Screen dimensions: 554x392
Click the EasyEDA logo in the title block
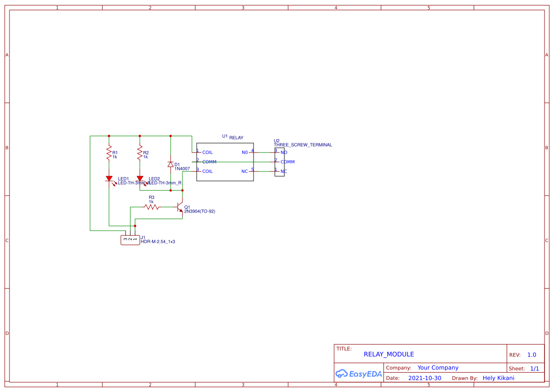click(358, 374)
